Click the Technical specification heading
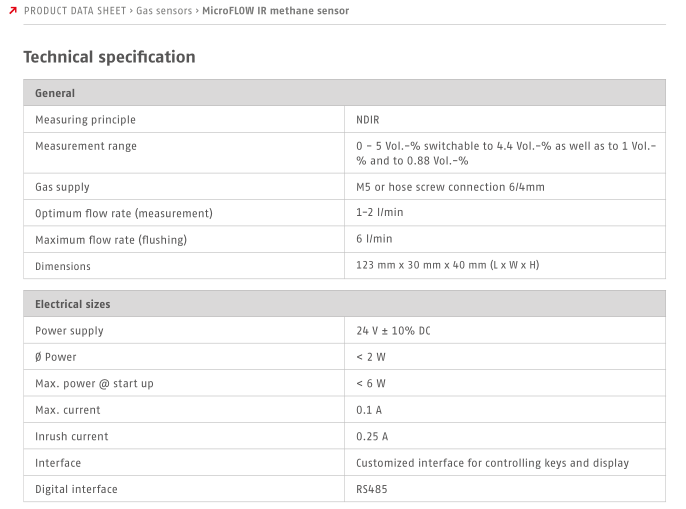The image size is (686, 509). (x=109, y=57)
